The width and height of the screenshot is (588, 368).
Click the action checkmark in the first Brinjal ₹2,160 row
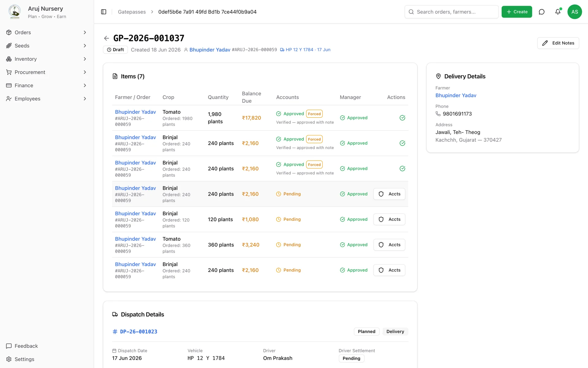tap(402, 143)
